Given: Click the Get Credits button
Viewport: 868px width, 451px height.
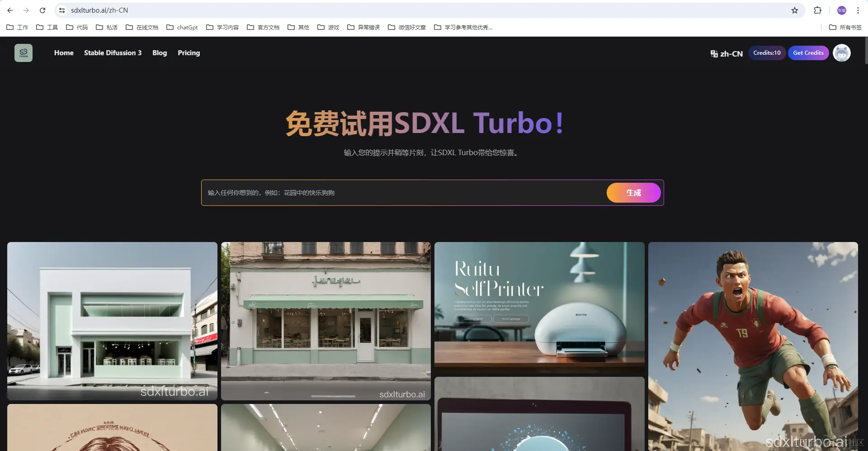Looking at the screenshot, I should tap(808, 53).
